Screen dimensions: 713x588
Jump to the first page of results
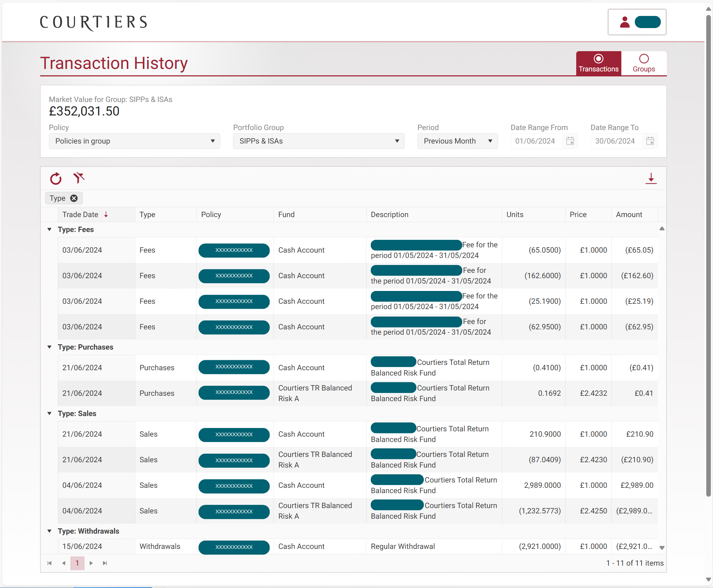[x=50, y=563]
